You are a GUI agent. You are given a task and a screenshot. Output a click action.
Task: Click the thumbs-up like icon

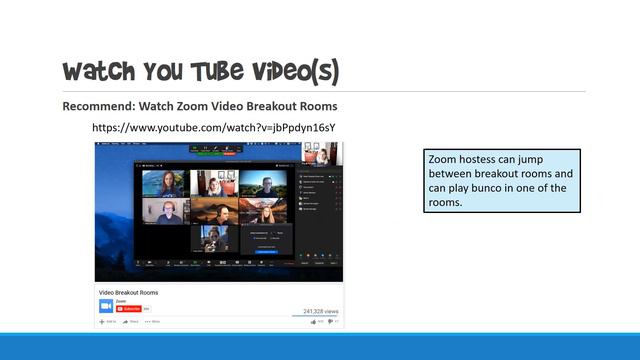[x=313, y=322]
